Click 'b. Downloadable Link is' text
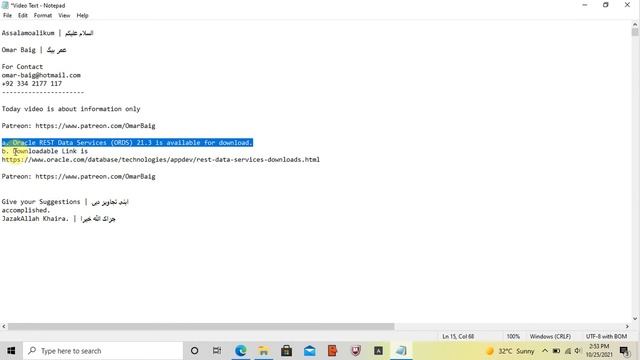Screen dimensions: 640x360 (44, 151)
